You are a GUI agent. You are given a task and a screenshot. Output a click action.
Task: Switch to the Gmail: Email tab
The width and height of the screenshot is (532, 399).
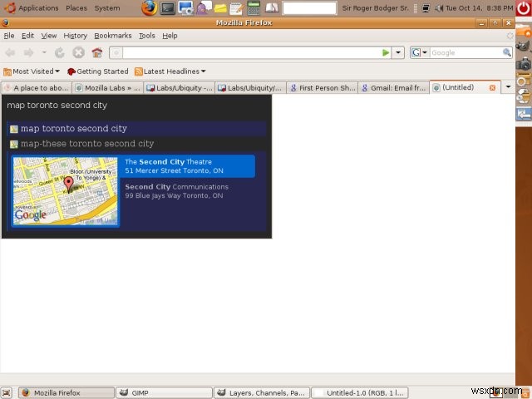394,88
